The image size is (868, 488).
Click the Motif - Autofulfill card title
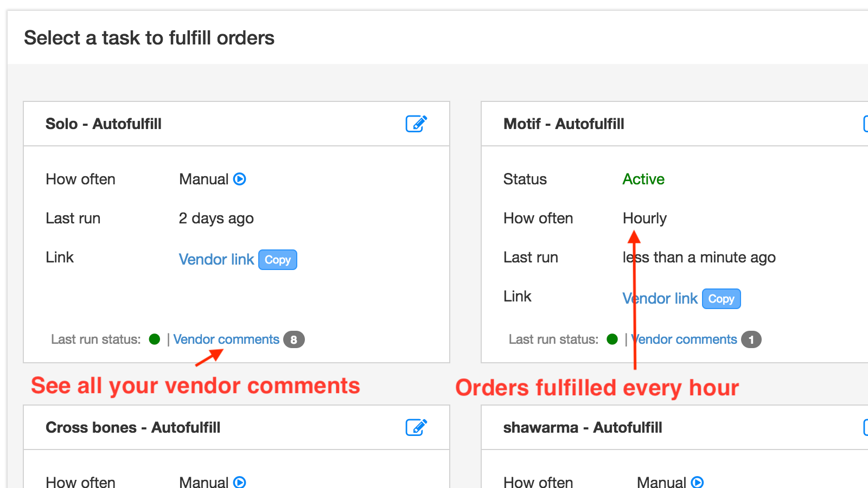click(564, 124)
